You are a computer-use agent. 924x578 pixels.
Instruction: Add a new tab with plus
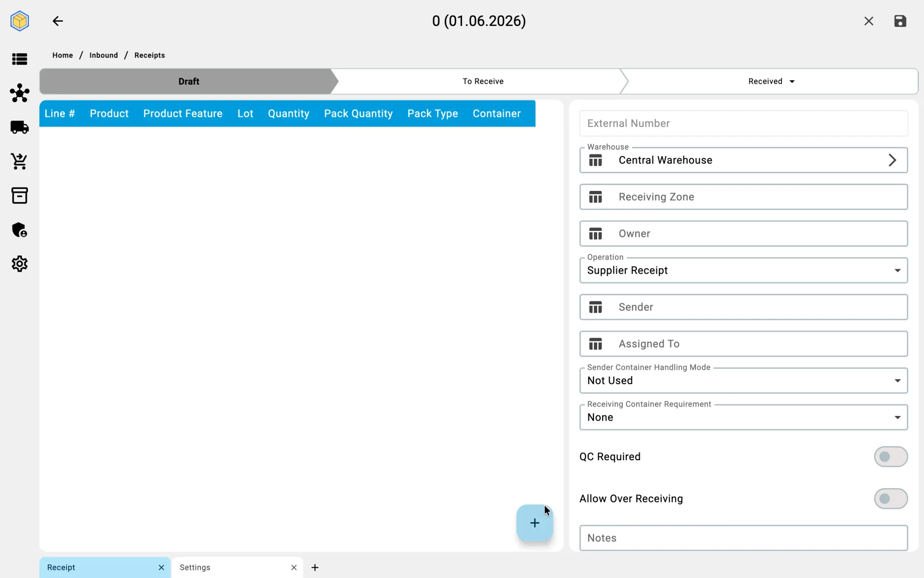point(315,567)
